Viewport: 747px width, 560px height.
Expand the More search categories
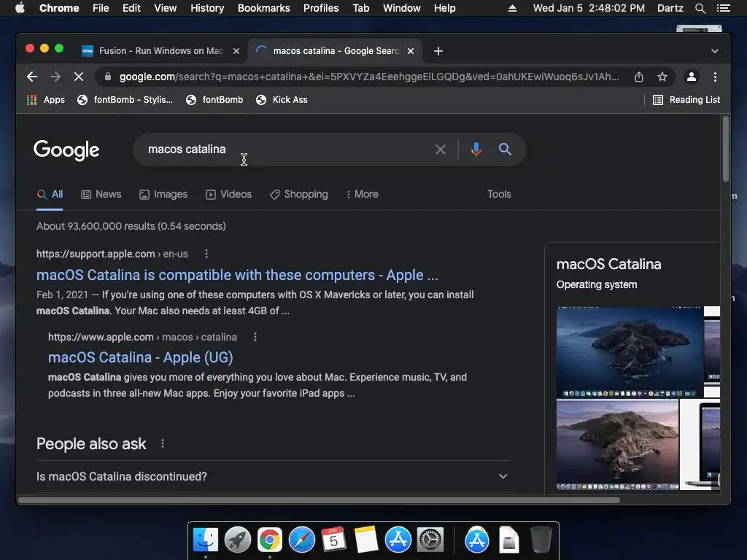click(363, 194)
